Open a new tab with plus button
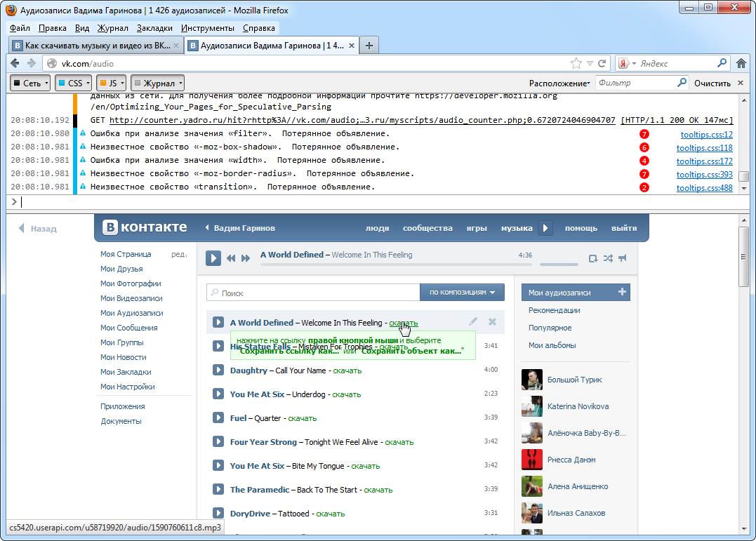This screenshot has height=541, width=756. [369, 46]
